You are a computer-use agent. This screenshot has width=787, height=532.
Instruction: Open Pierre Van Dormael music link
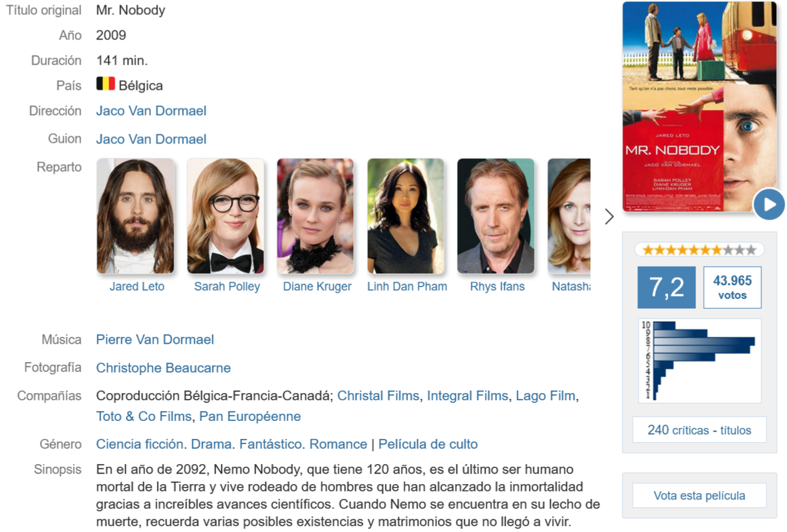155,340
